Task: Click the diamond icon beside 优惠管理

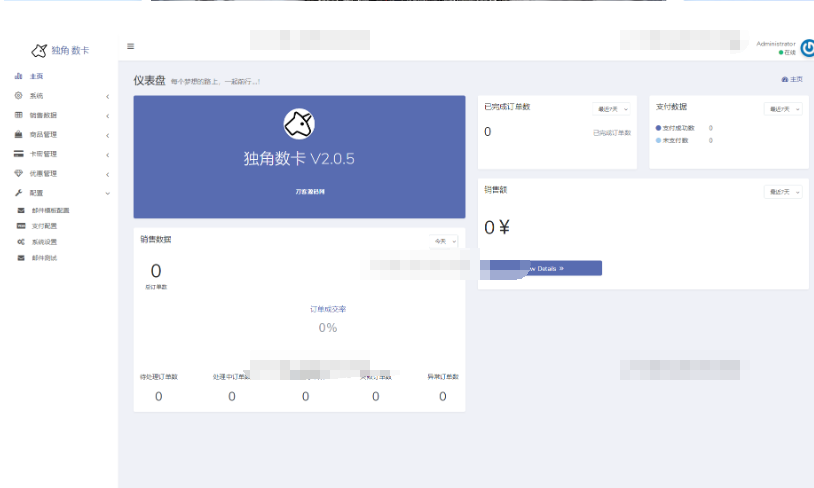Action: [19, 173]
